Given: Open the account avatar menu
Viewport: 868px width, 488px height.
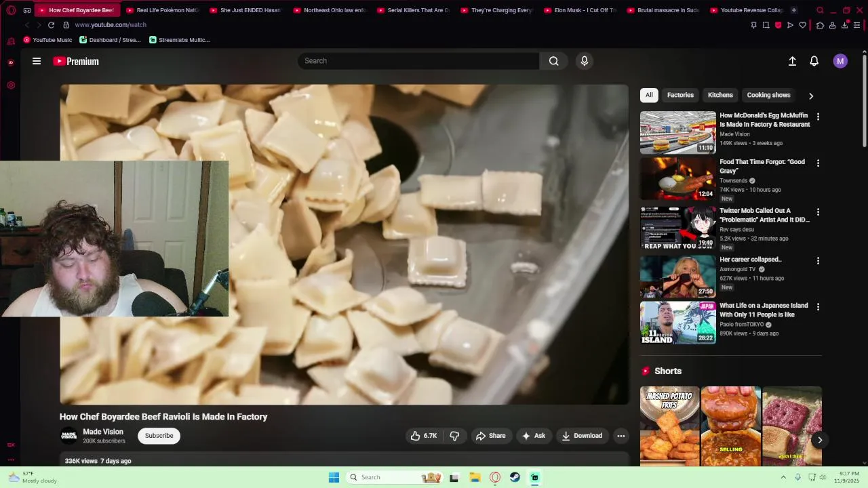Looking at the screenshot, I should tap(840, 61).
